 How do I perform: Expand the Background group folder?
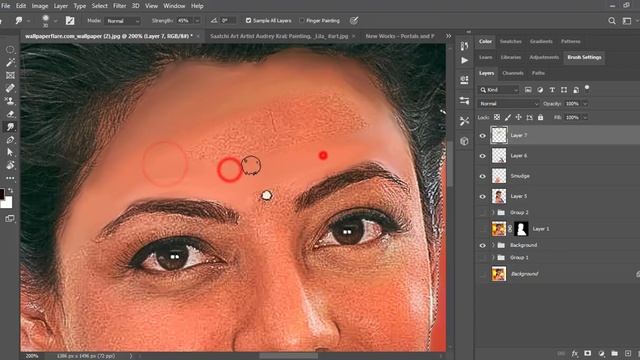pos(493,245)
